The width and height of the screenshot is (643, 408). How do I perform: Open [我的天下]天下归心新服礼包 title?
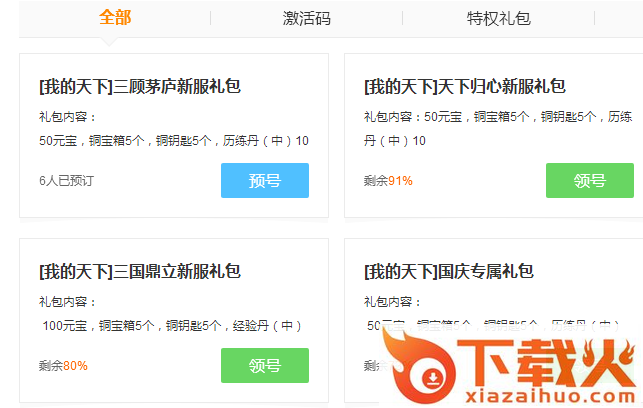(465, 87)
